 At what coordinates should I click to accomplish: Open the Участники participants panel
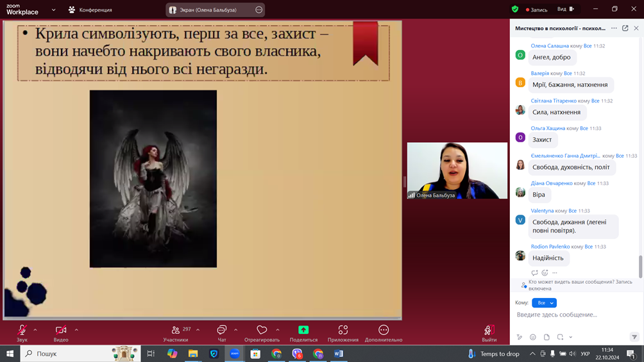pyautogui.click(x=175, y=333)
